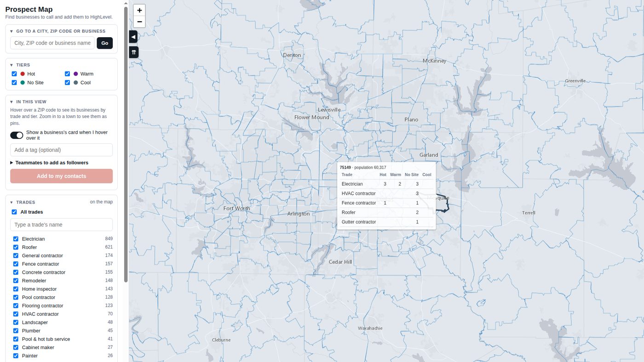
Task: Collapse the Trades section
Action: (23, 202)
